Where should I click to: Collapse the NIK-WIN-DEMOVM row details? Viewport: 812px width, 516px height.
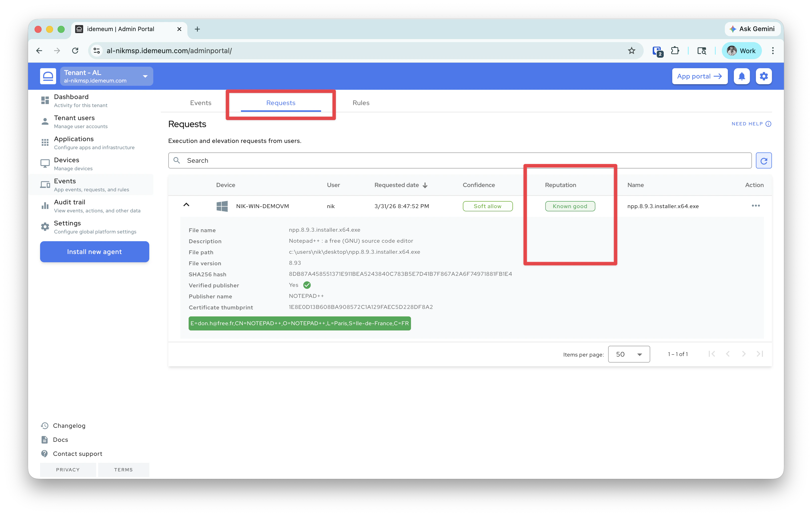[186, 205]
